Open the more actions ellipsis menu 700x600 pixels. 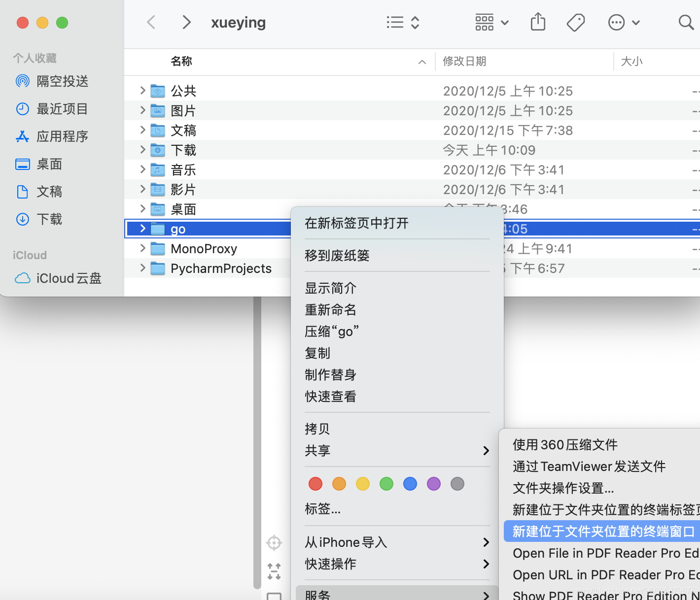[x=624, y=22]
